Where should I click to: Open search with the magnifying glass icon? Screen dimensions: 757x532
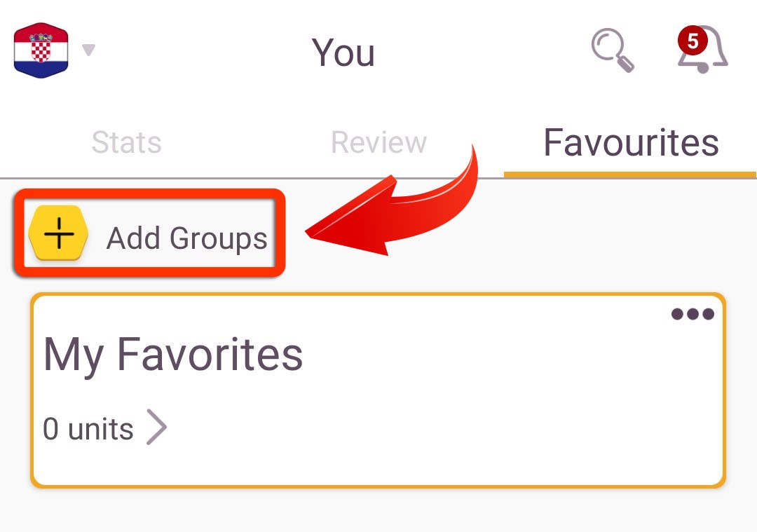[x=612, y=50]
